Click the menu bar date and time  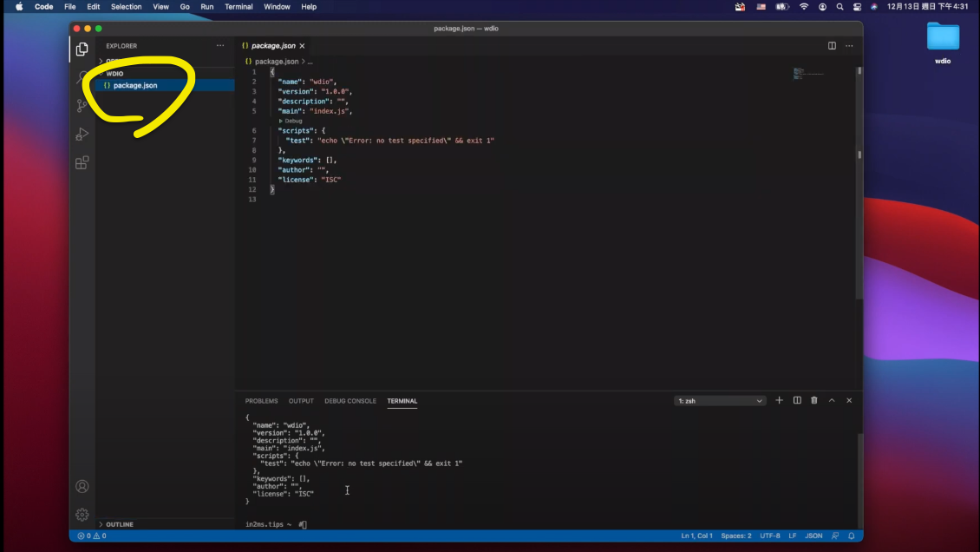pyautogui.click(x=927, y=7)
